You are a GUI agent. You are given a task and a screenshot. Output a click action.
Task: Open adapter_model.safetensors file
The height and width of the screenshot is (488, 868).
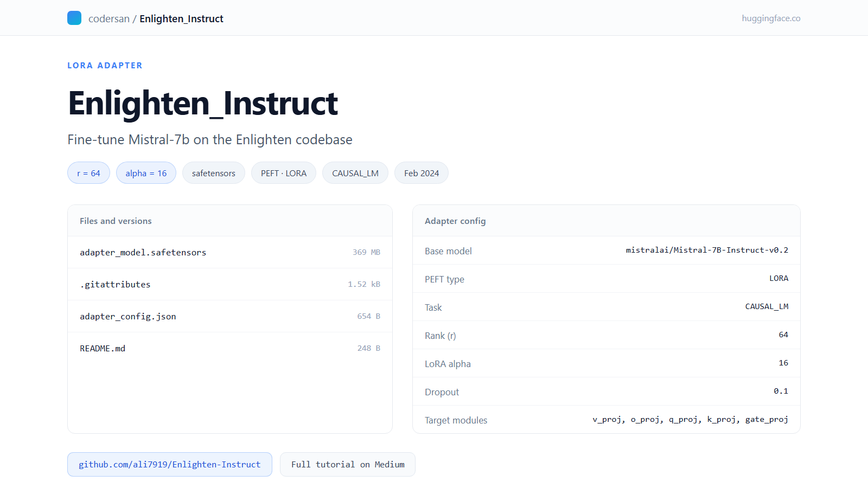point(143,253)
